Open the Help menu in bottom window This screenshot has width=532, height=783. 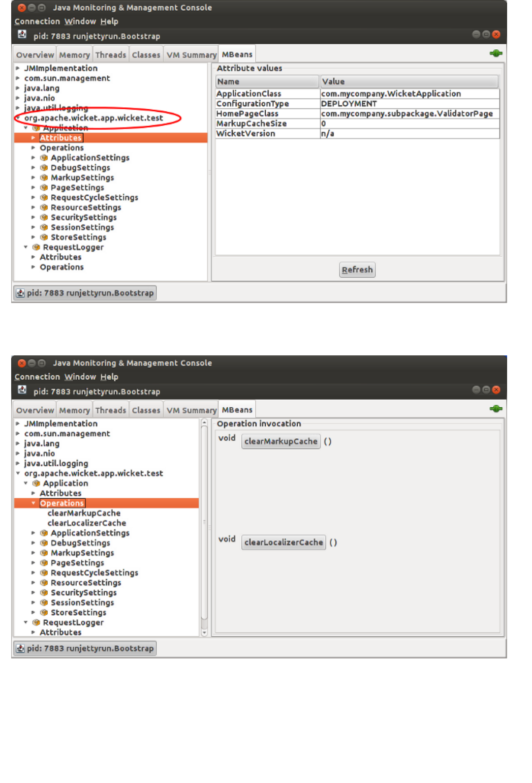109,377
